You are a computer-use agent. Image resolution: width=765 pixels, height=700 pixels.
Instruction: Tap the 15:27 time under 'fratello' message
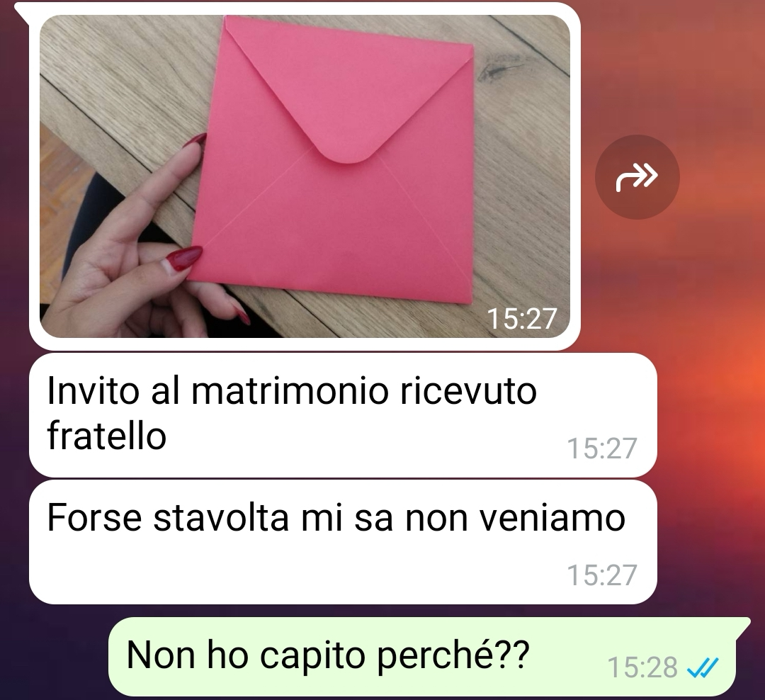[x=602, y=448]
